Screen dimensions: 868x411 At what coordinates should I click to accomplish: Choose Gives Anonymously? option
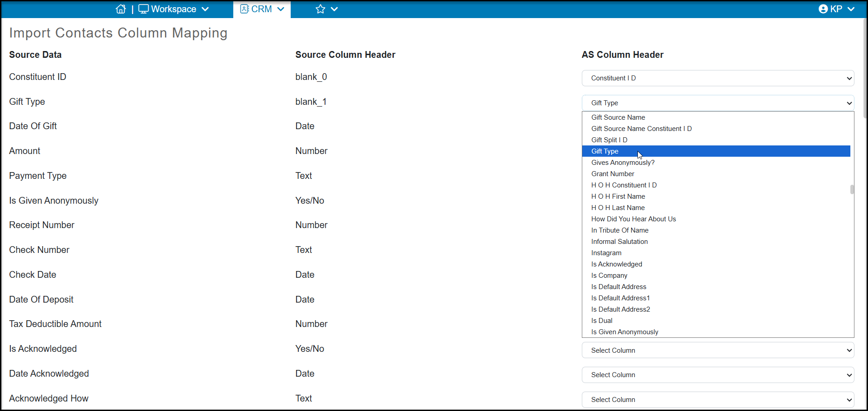716,163
